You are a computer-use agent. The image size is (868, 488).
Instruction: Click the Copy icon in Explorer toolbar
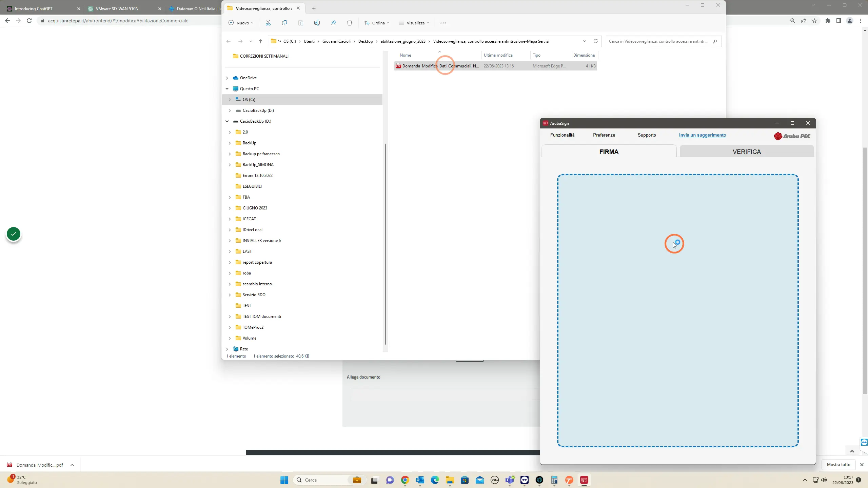pos(284,23)
